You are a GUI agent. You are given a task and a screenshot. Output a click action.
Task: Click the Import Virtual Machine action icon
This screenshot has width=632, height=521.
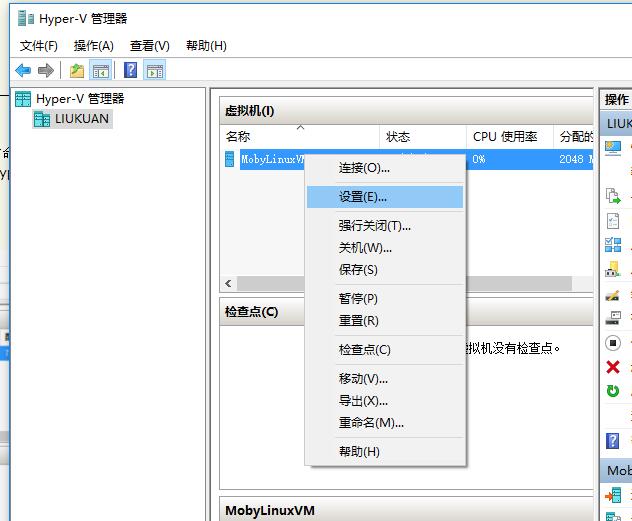point(613,196)
